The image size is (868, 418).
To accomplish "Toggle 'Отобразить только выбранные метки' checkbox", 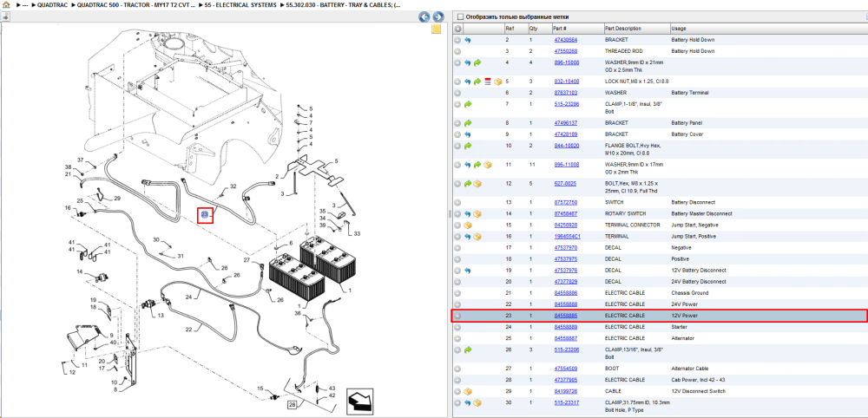I will (461, 16).
